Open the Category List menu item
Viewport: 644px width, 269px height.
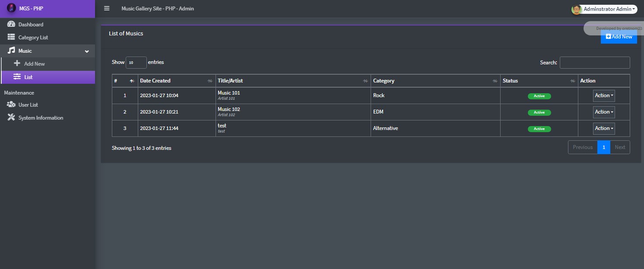(x=48, y=38)
